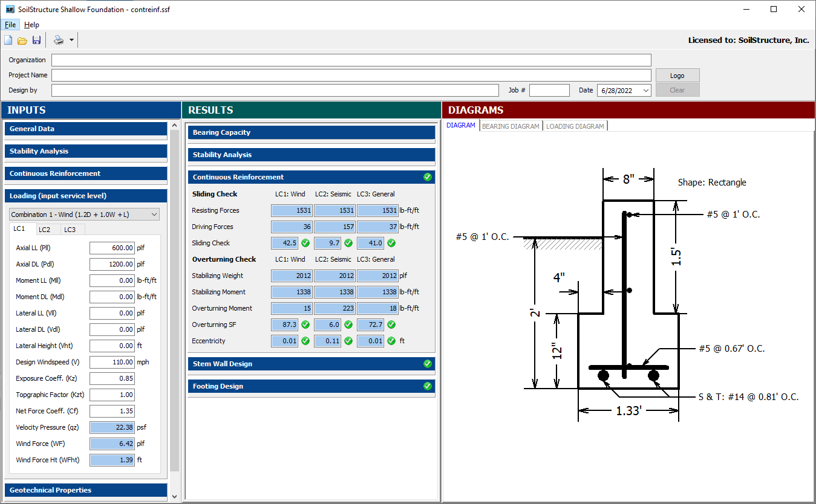This screenshot has height=504, width=816.
Task: Expand the Geotechnical Properties section
Action: point(85,490)
